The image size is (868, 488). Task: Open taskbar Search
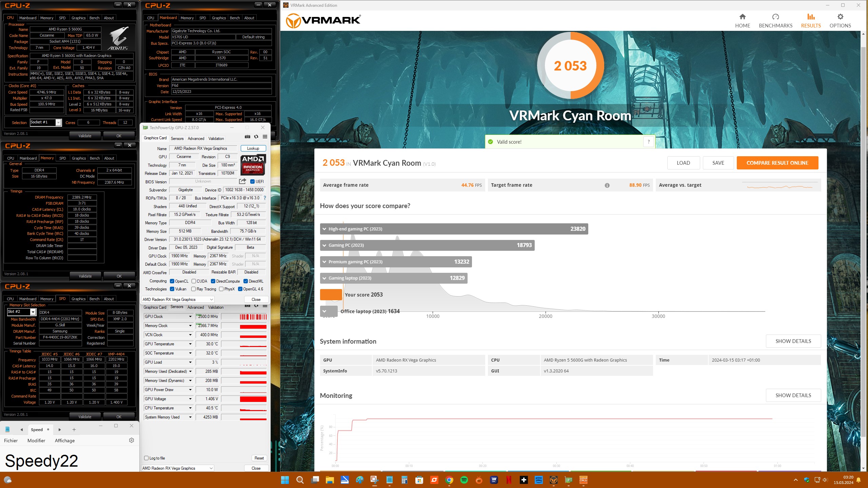point(300,480)
